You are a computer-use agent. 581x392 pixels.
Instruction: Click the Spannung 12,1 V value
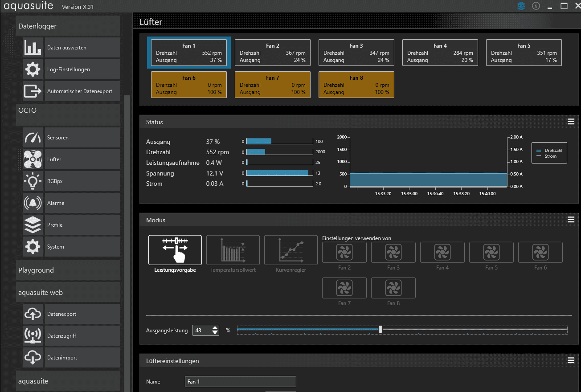coord(215,173)
